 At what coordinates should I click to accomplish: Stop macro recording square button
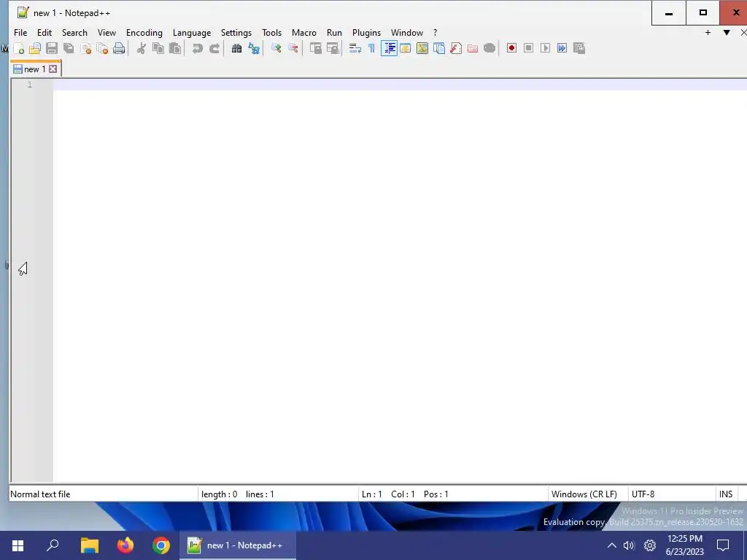point(528,48)
